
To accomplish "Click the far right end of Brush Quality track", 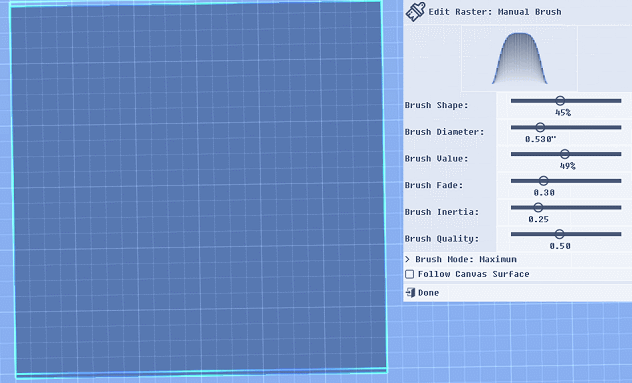I will 620,234.
